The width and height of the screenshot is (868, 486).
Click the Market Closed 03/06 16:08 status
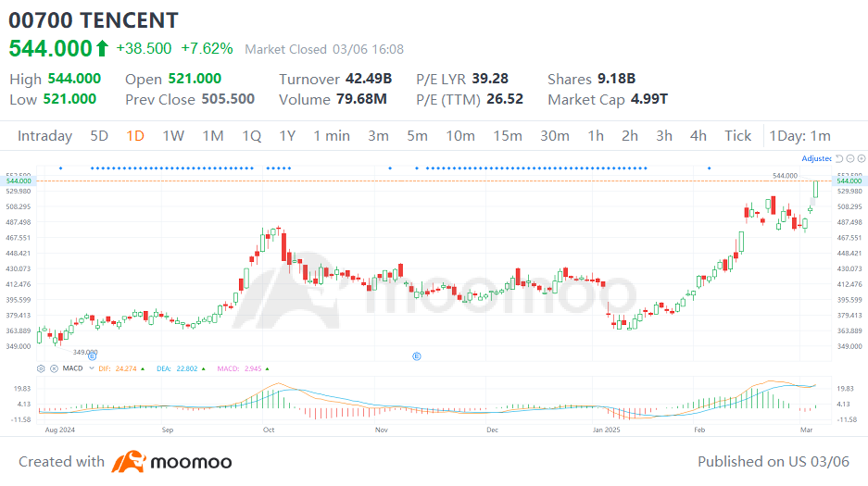pos(324,50)
